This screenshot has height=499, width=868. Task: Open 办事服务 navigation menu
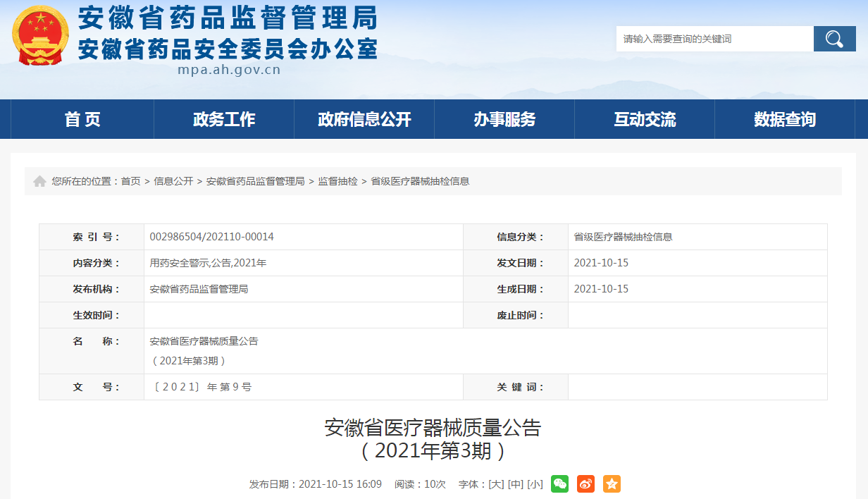point(504,119)
